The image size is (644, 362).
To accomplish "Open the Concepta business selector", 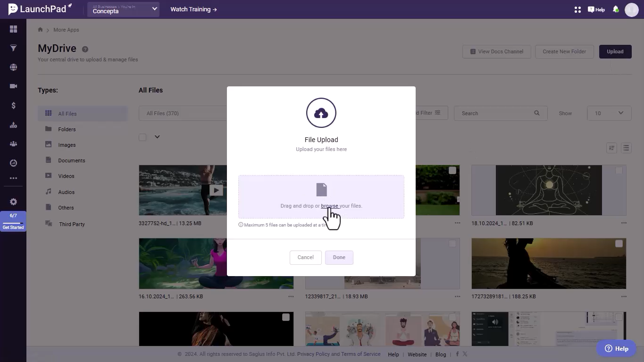I will 123,9.
